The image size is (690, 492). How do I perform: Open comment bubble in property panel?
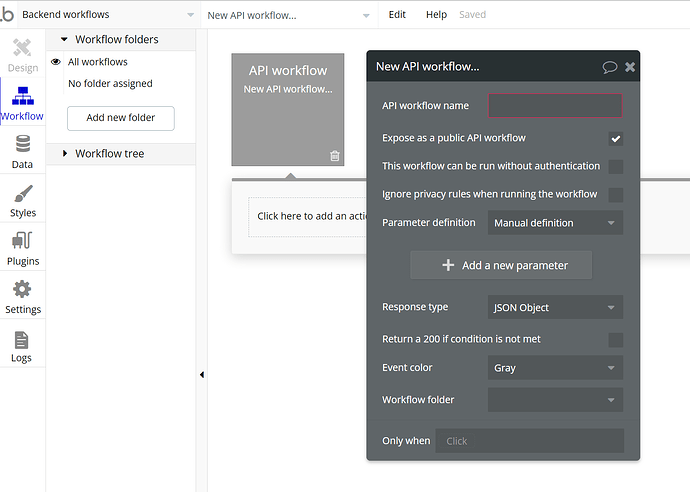610,67
